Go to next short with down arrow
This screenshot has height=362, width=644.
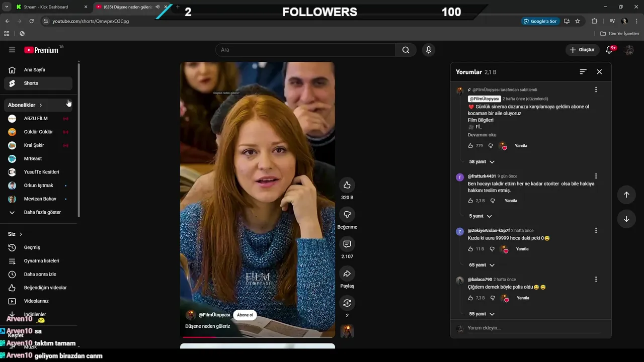626,219
